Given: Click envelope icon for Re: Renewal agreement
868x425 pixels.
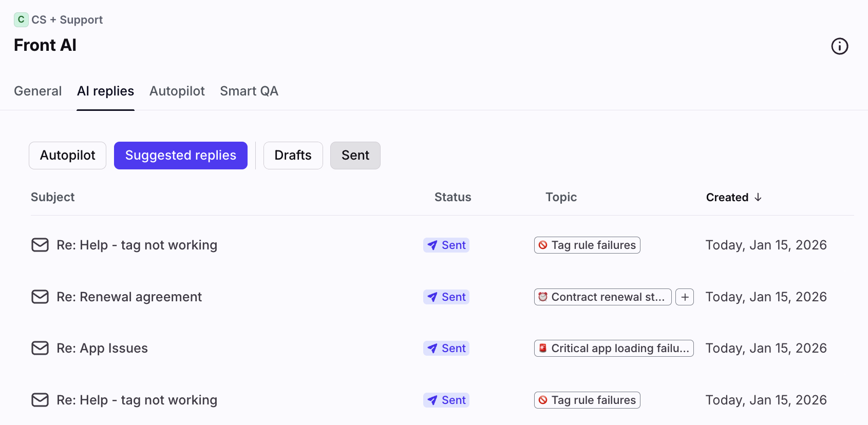Looking at the screenshot, I should click(40, 297).
